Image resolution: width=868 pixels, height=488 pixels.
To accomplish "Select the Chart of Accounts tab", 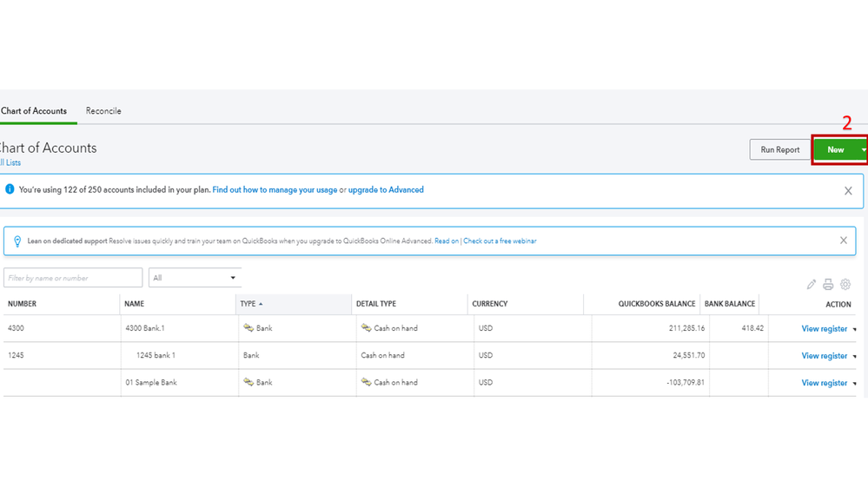I will (x=33, y=111).
